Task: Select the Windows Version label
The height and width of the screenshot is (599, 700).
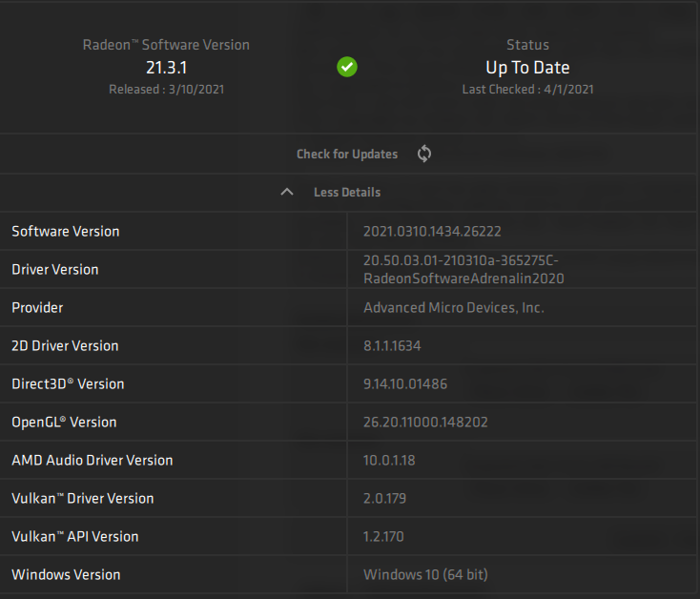Action: (x=66, y=575)
